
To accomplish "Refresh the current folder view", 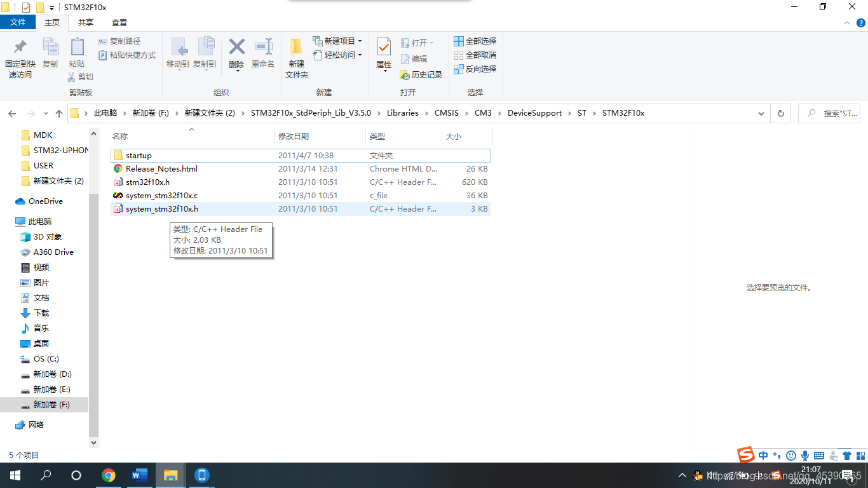I will [x=781, y=114].
